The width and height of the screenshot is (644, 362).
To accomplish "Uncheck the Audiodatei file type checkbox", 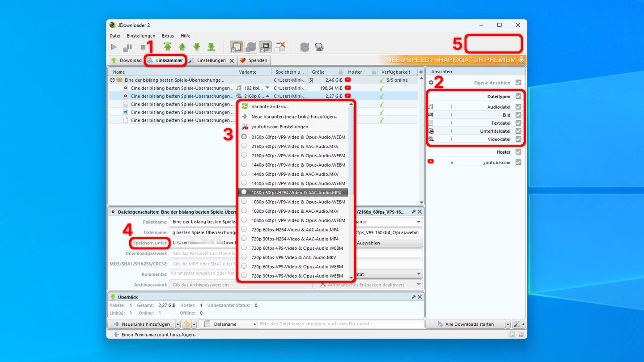I will 518,107.
